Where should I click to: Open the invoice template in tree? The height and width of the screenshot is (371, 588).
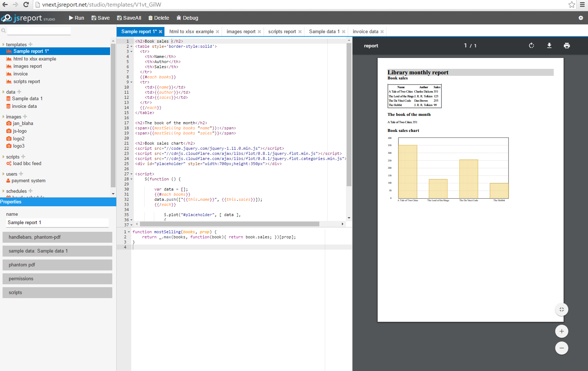click(x=20, y=74)
